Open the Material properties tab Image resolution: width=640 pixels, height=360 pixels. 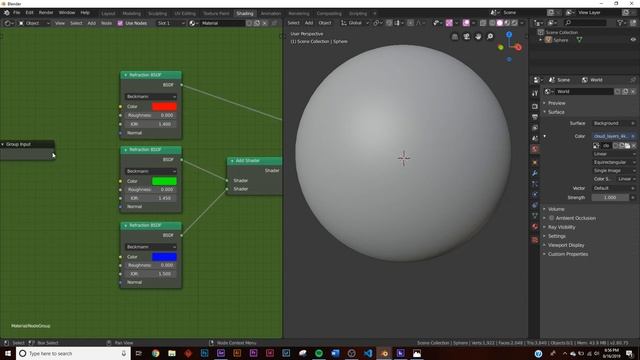(x=535, y=227)
